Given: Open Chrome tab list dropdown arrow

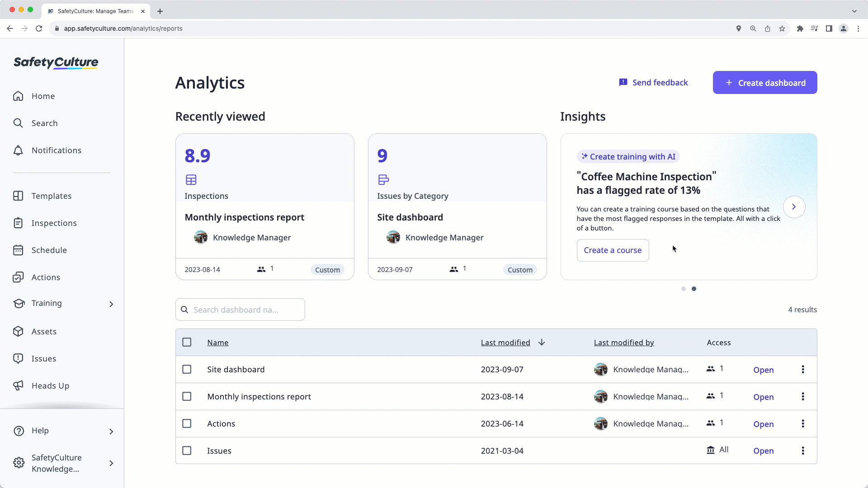Looking at the screenshot, I should coord(854,11).
